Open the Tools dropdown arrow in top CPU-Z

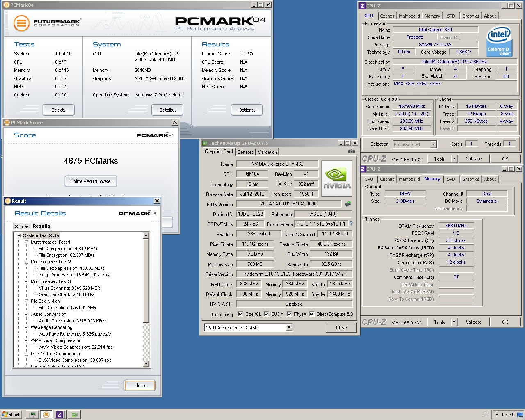[x=454, y=159]
